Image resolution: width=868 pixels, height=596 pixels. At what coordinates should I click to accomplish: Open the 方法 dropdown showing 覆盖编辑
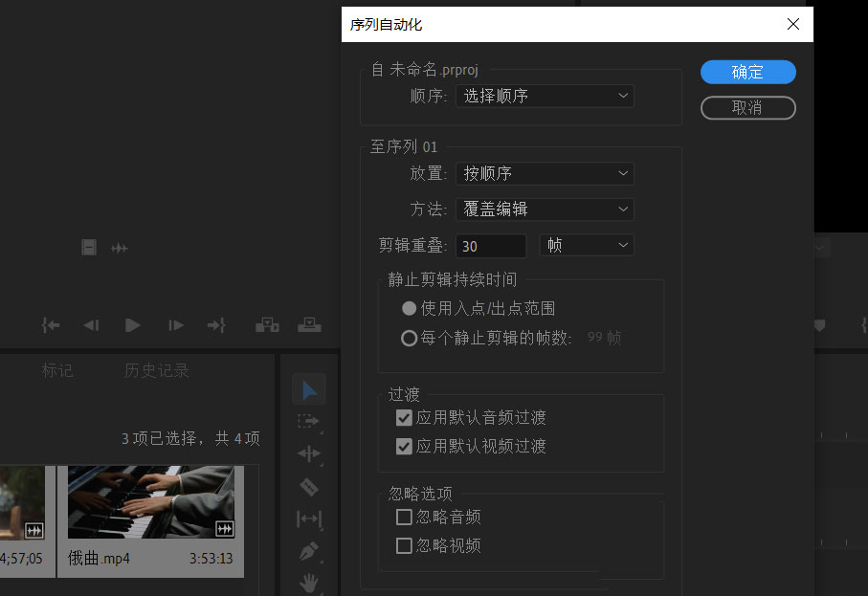coord(545,209)
